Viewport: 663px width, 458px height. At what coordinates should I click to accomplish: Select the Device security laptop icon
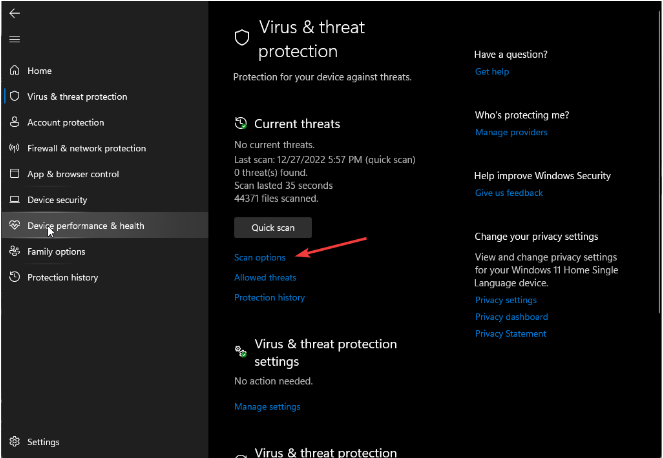click(x=14, y=200)
